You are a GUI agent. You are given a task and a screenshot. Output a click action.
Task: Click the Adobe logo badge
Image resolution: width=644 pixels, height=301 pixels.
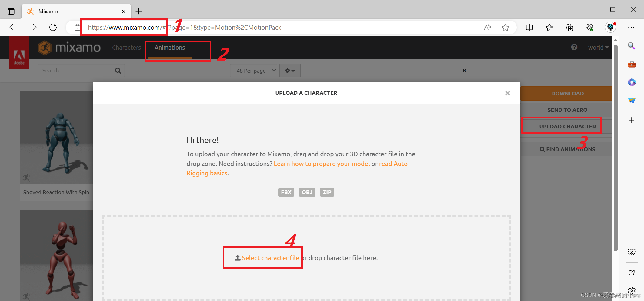pyautogui.click(x=19, y=53)
